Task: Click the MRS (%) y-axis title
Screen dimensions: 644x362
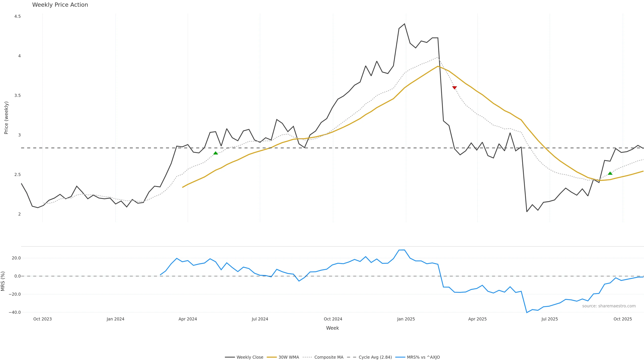Action: [x=3, y=281]
